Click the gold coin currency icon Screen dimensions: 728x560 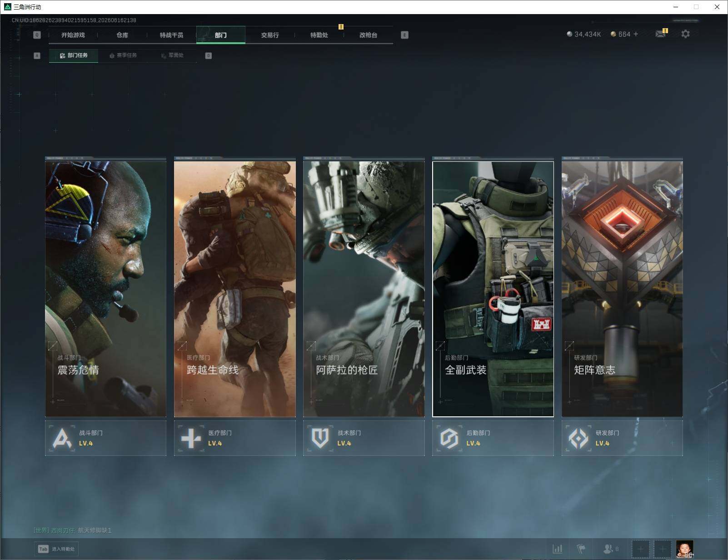click(613, 34)
